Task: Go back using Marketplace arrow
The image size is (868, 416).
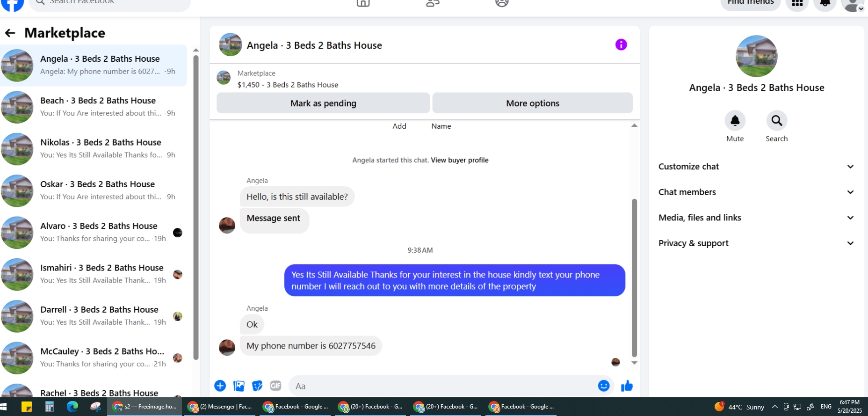Action: tap(10, 33)
